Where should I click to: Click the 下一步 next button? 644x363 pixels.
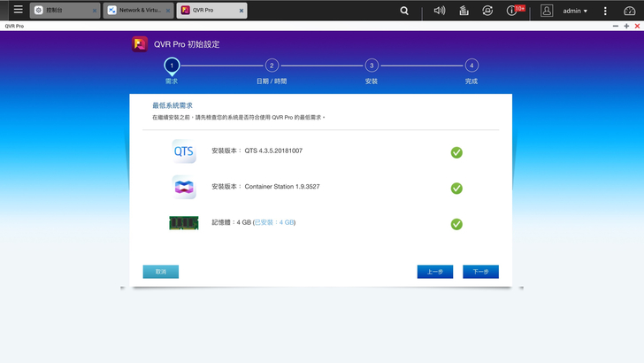(x=480, y=272)
